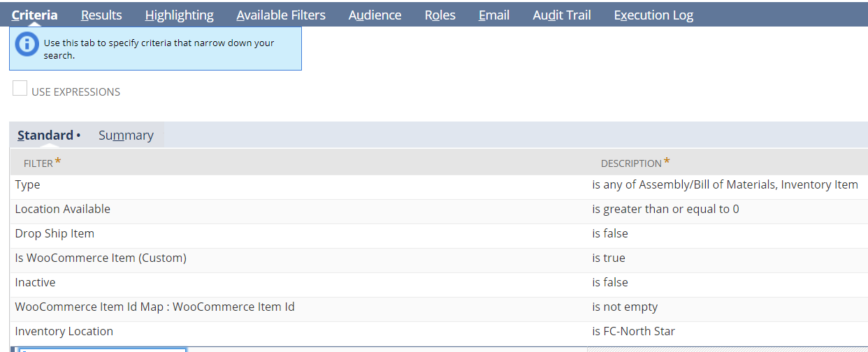This screenshot has width=868, height=352.
Task: View the Audit Trail tab
Action: (561, 15)
